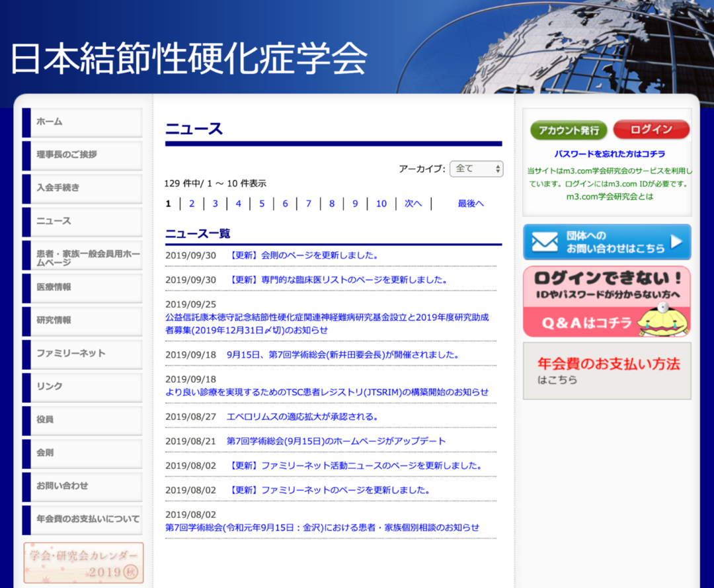This screenshot has height=588, width=714.
Task: Click the red ログイン button
Action: [x=651, y=130]
